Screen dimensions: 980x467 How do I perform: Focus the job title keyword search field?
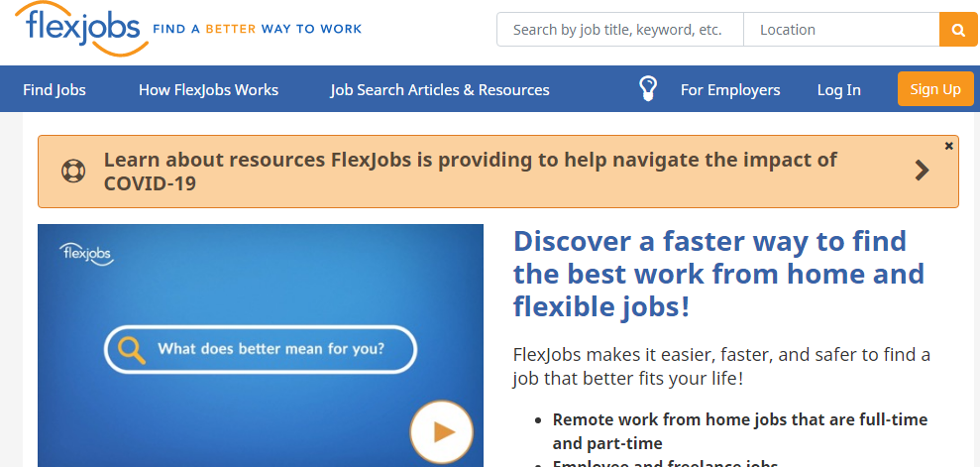(620, 30)
